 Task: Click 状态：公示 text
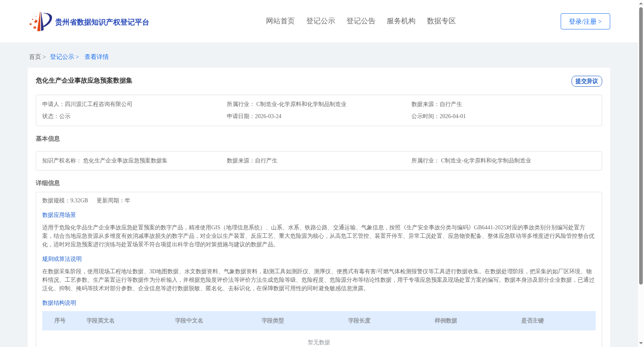[x=56, y=116]
